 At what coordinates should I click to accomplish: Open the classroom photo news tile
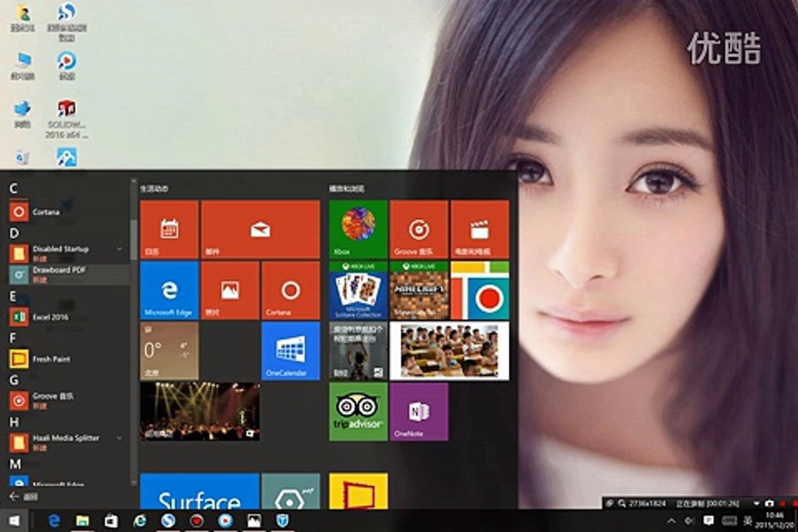[449, 351]
